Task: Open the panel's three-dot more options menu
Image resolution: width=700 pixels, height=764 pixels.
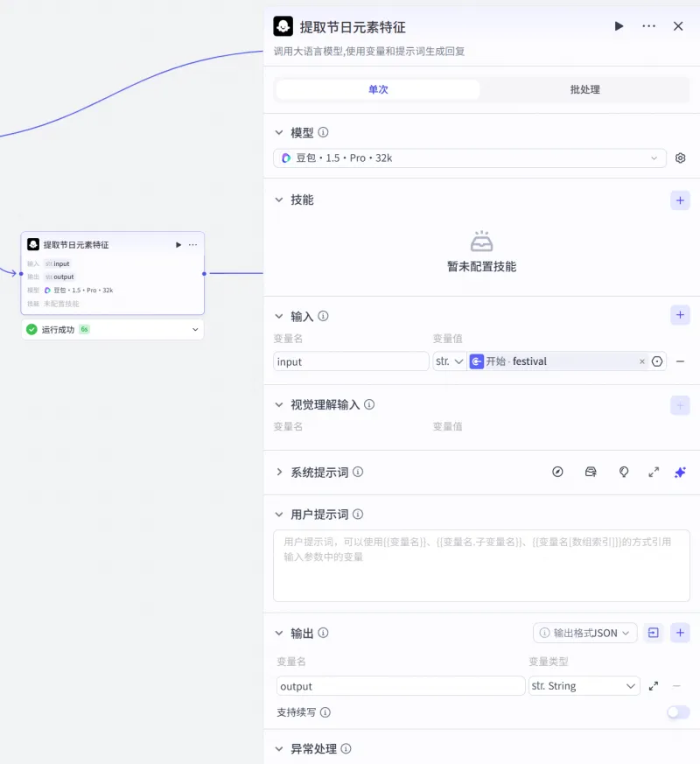Action: tap(648, 26)
